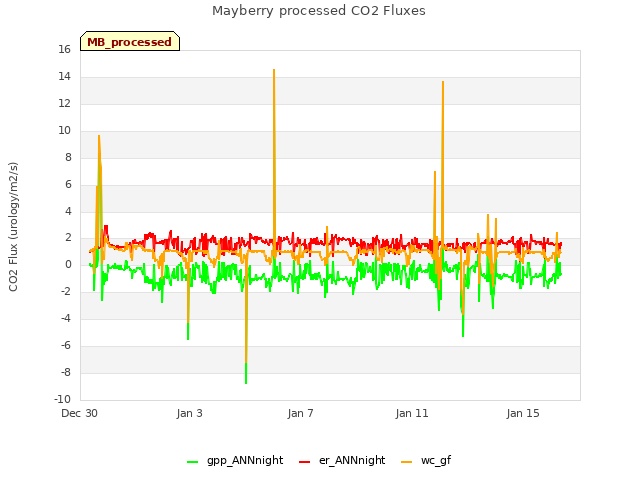Click the Jan 7 x-axis label

[300, 413]
